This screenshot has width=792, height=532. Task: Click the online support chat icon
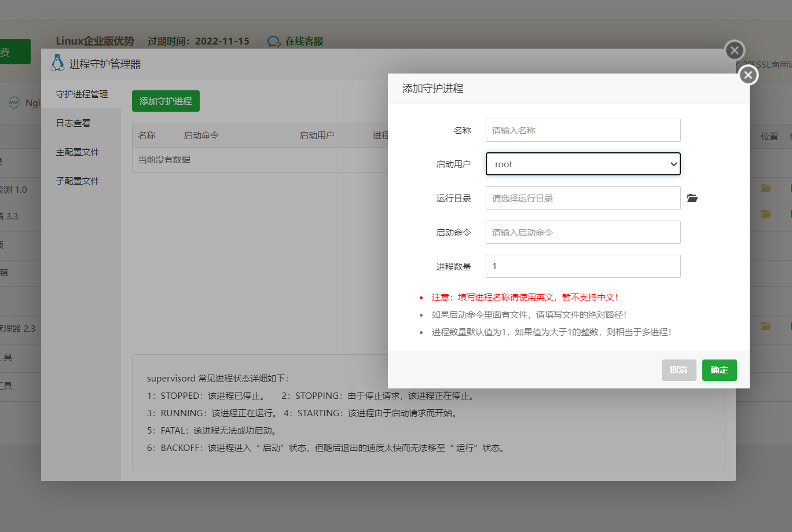tap(274, 42)
